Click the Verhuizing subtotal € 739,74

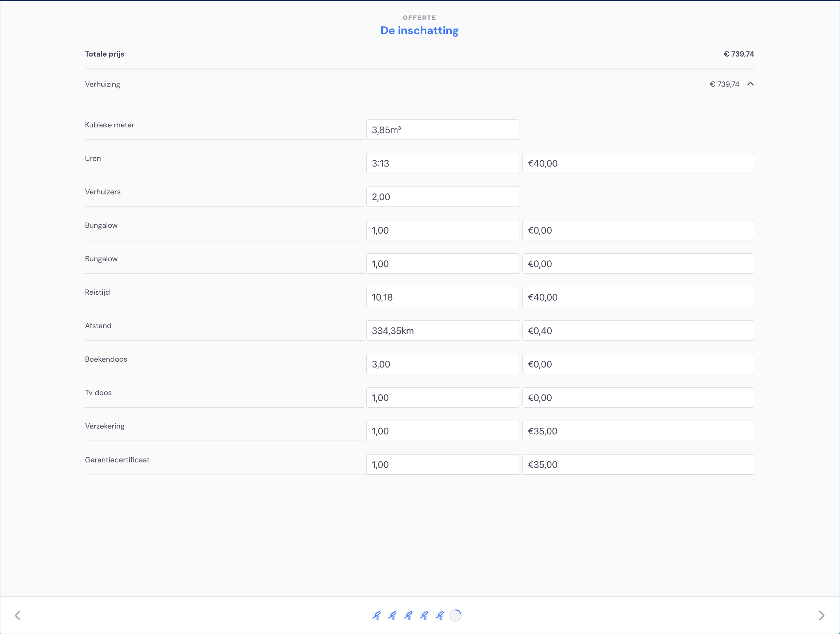point(724,84)
